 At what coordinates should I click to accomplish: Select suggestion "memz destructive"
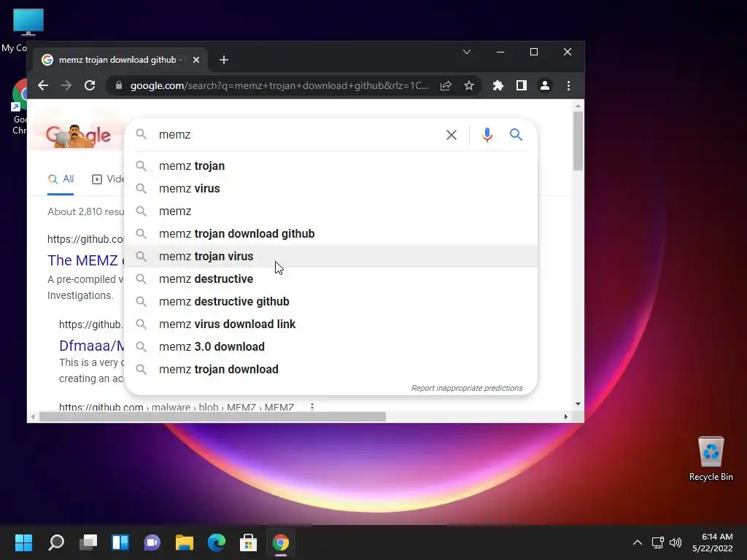(330, 279)
